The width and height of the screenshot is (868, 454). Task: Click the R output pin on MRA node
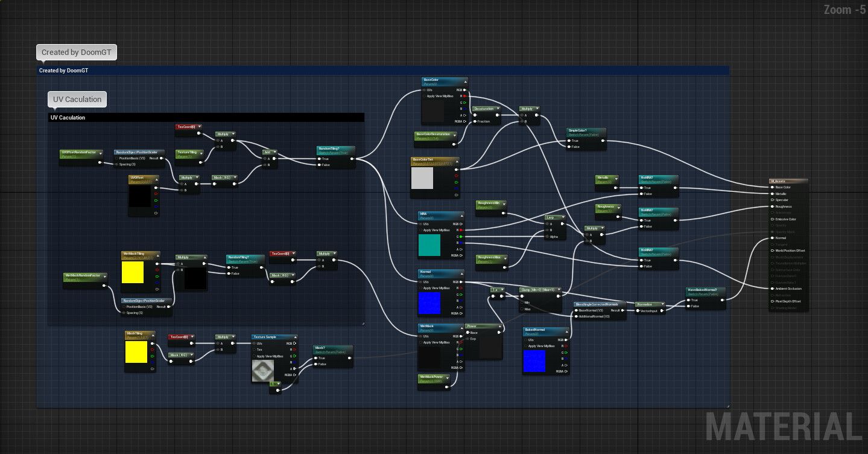pos(461,230)
